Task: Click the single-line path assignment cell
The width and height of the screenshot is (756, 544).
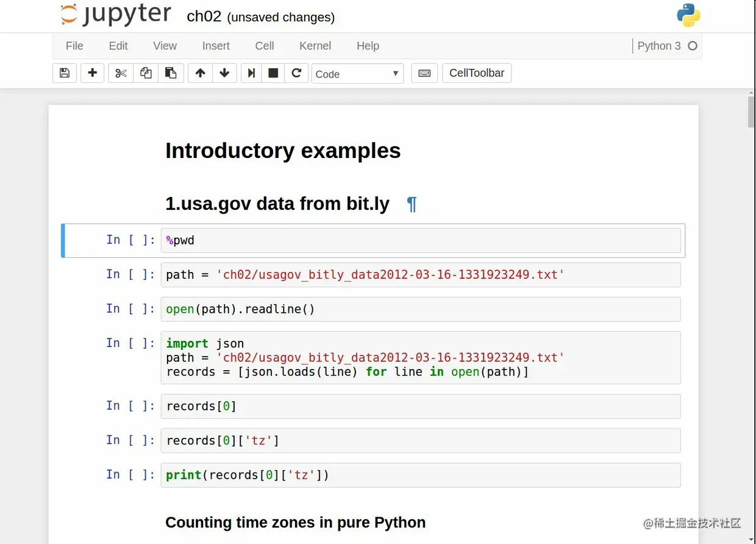Action: (x=421, y=274)
